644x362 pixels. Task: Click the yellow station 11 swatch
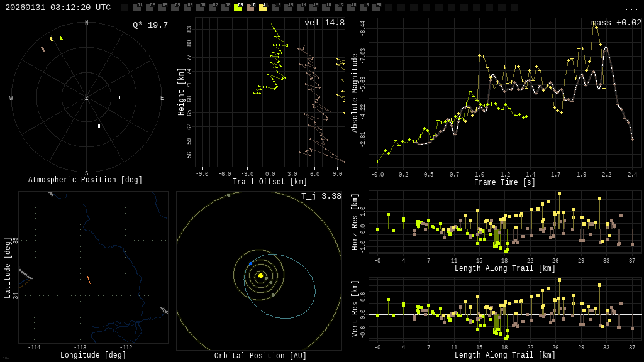tap(262, 8)
